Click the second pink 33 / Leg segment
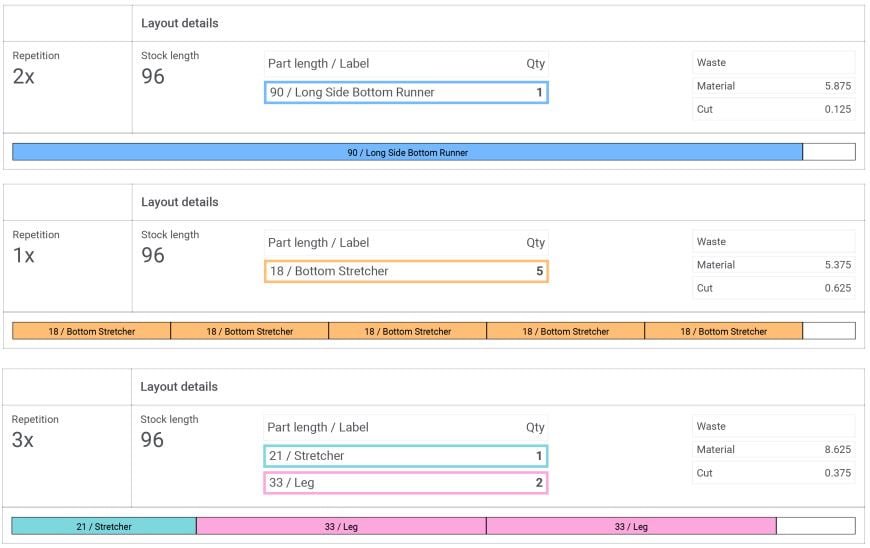Viewport: 870px width, 548px height. point(631,526)
